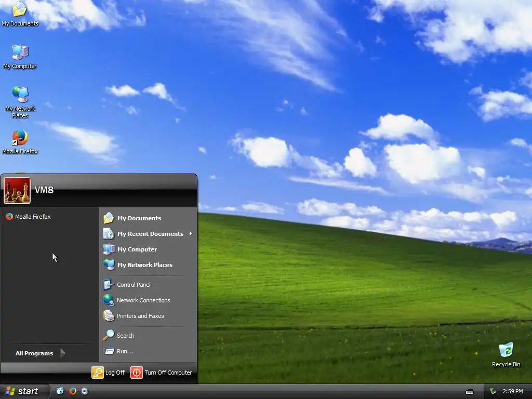Launch Windows Media Player from quick launch
This screenshot has width=532, height=399.
pos(85,391)
